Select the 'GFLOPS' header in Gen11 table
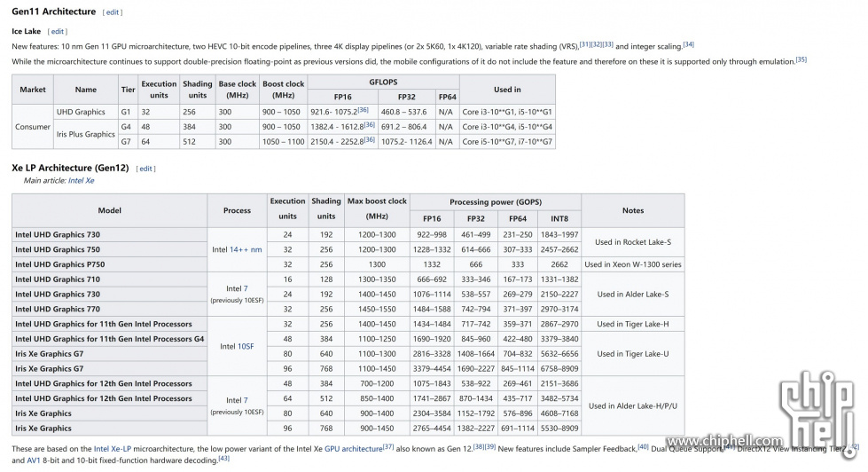The height and width of the screenshot is (472, 868). point(383,82)
